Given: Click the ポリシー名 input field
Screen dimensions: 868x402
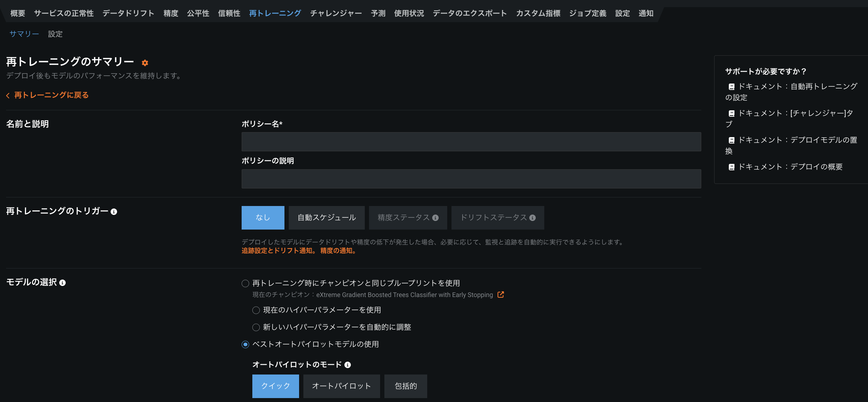Looking at the screenshot, I should click(471, 142).
